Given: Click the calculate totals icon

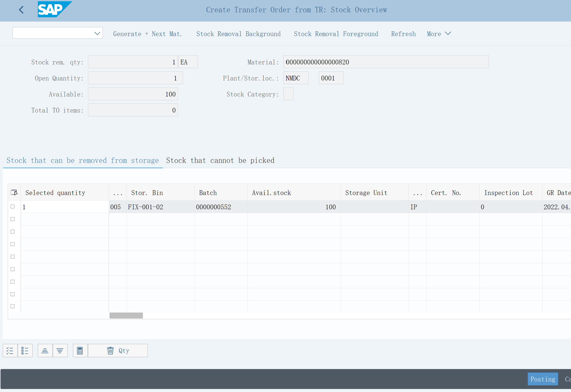Looking at the screenshot, I should [x=79, y=350].
